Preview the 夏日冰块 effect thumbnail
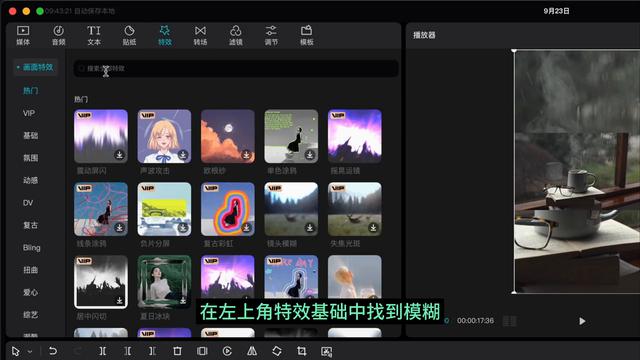 click(x=164, y=282)
